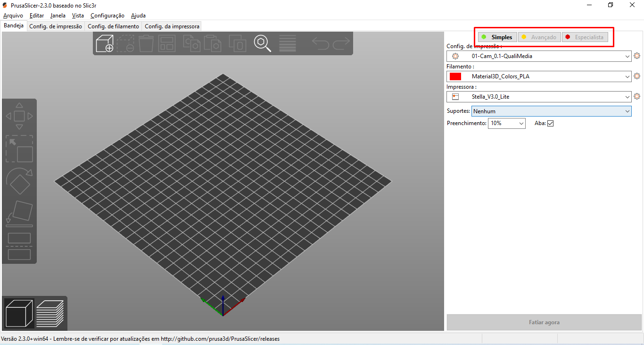644x345 pixels.
Task: Click the Redo arrow icon
Action: [x=341, y=43]
